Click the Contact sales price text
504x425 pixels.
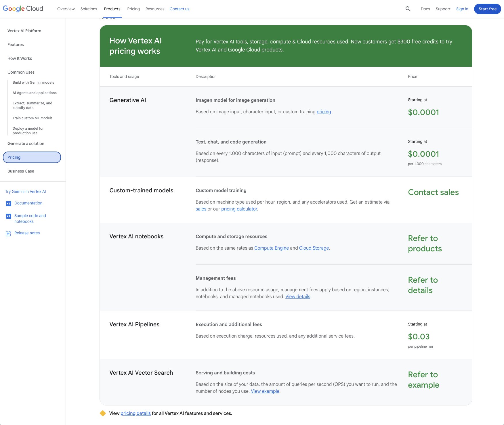(x=433, y=192)
